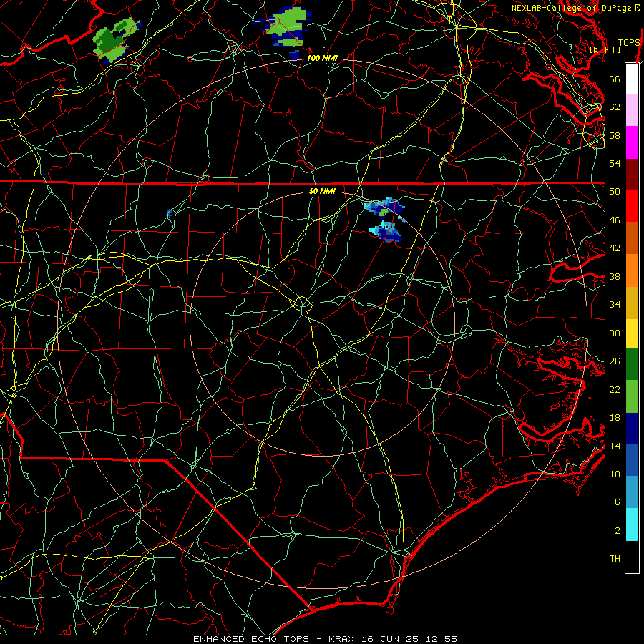The image size is (644, 644).
Task: Click the light pink legend swatch
Action: 632,110
